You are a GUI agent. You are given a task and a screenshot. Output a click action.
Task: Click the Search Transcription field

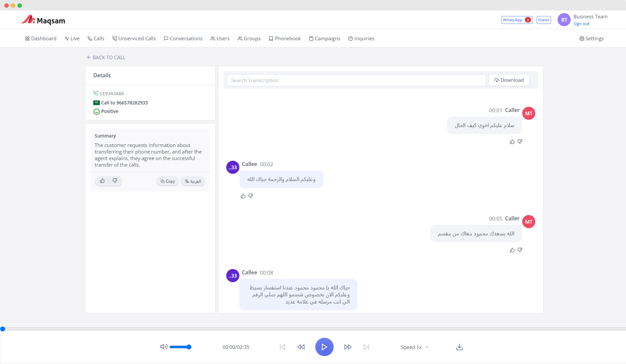pos(356,80)
